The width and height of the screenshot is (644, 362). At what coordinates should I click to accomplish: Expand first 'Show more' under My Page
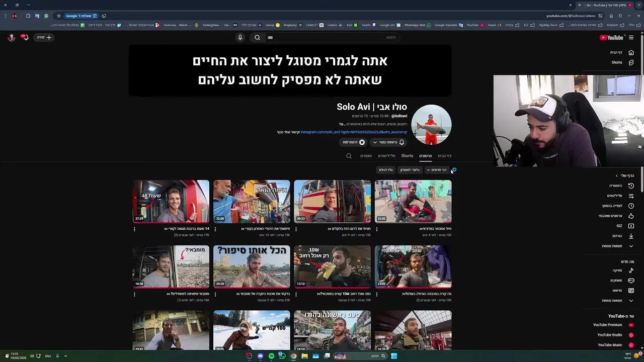tap(617, 246)
